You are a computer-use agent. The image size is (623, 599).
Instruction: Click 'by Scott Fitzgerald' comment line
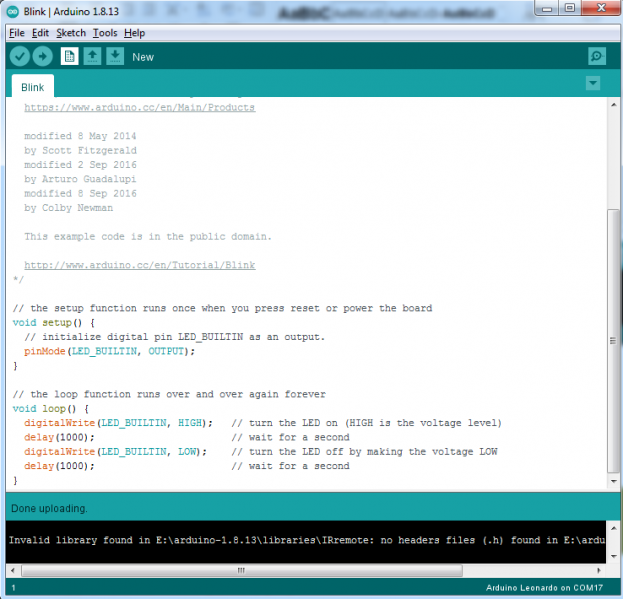click(80, 151)
